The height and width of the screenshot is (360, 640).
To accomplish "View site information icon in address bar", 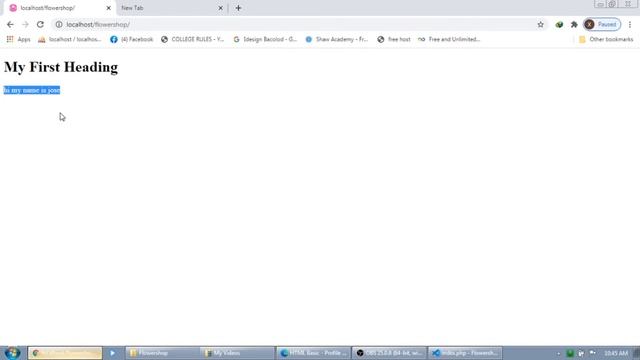I will (59, 24).
